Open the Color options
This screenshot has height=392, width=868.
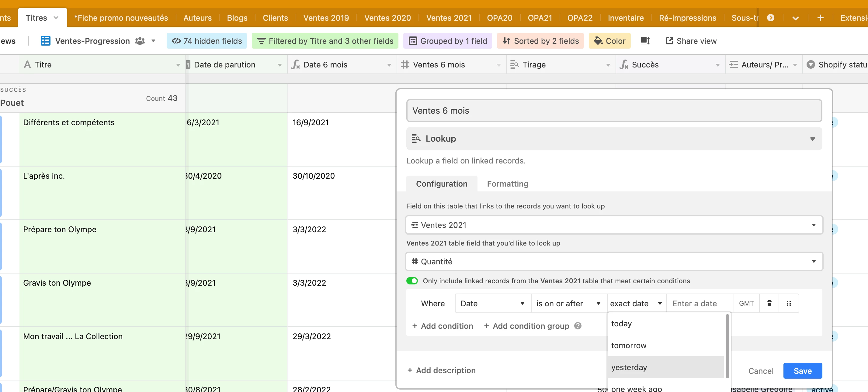[x=609, y=41]
